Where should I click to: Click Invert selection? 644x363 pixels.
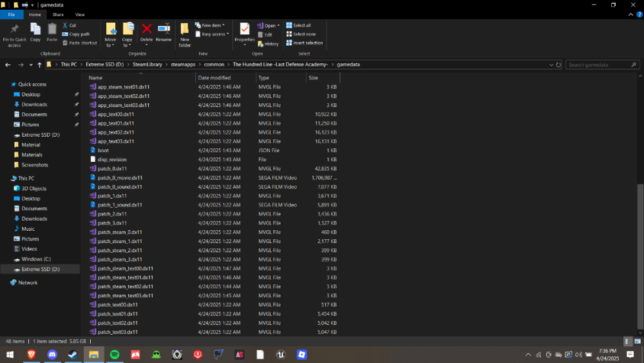tap(305, 43)
